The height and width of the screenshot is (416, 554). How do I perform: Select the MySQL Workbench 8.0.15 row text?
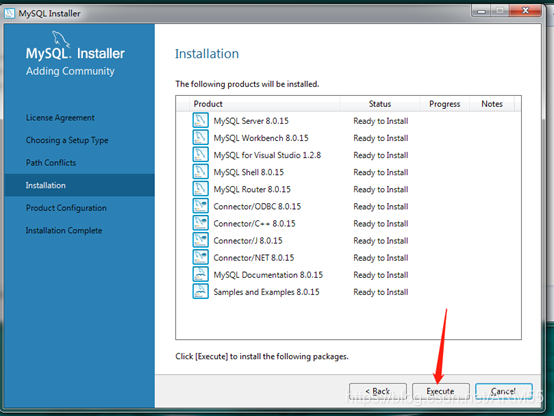tap(261, 138)
